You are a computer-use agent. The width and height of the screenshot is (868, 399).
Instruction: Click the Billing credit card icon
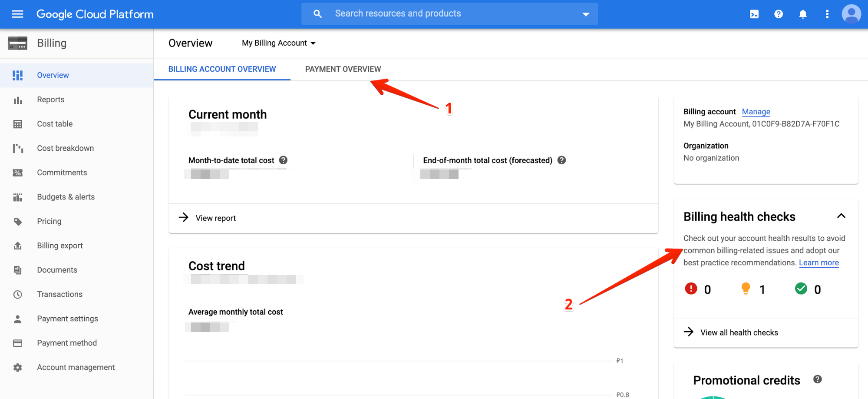pos(18,43)
